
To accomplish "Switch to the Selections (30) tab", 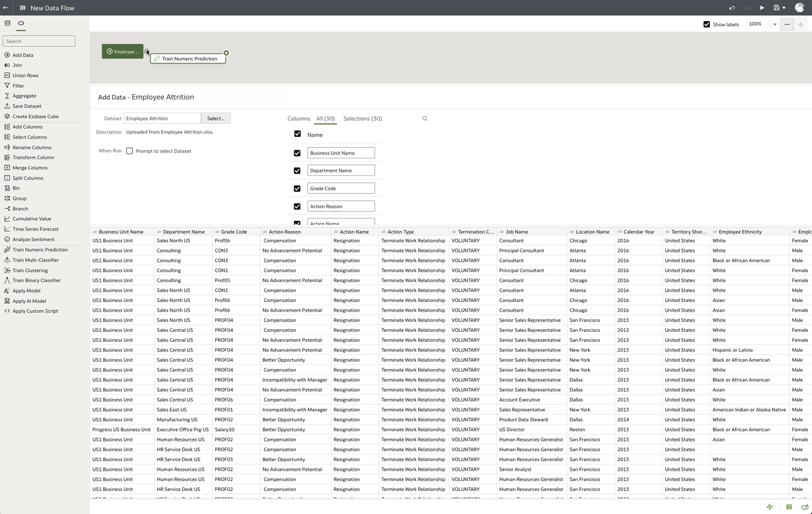I will pos(362,119).
